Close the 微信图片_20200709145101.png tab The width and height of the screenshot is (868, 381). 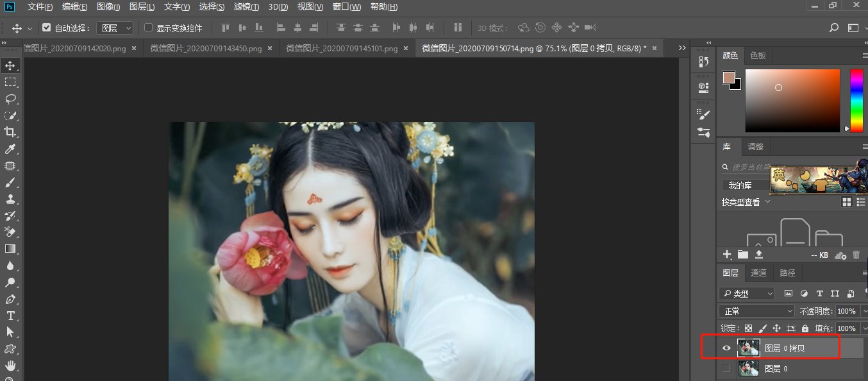pos(405,49)
